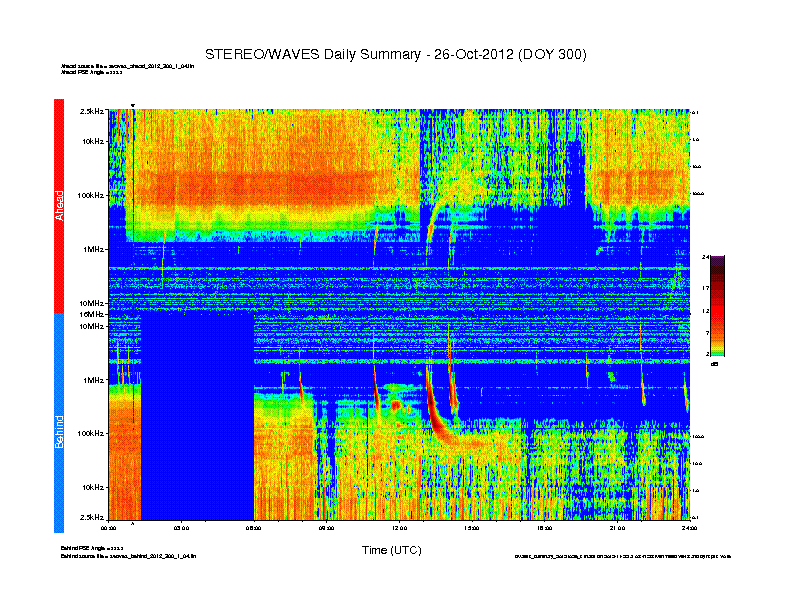
Task: Click the solid blue data gap in Behind panel
Action: [x=197, y=415]
